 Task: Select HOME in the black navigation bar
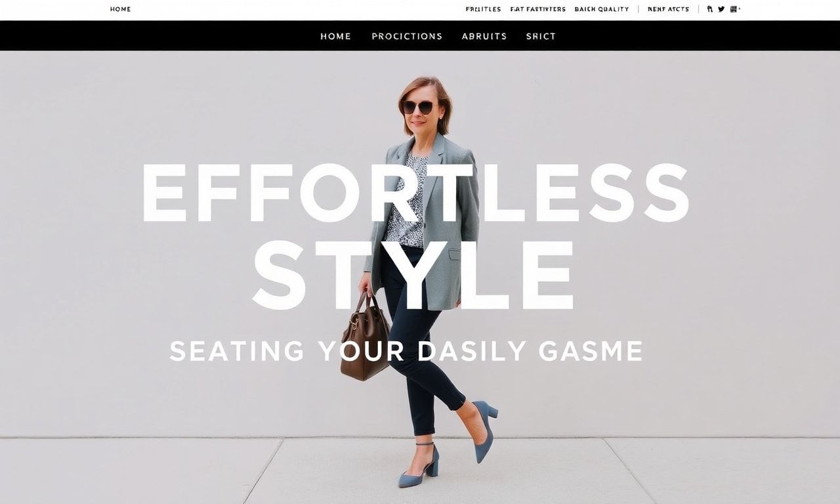pos(335,36)
